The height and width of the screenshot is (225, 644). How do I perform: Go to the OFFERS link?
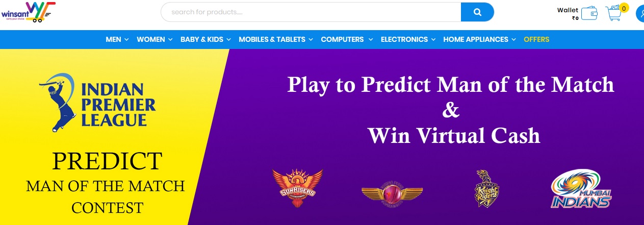tap(536, 39)
